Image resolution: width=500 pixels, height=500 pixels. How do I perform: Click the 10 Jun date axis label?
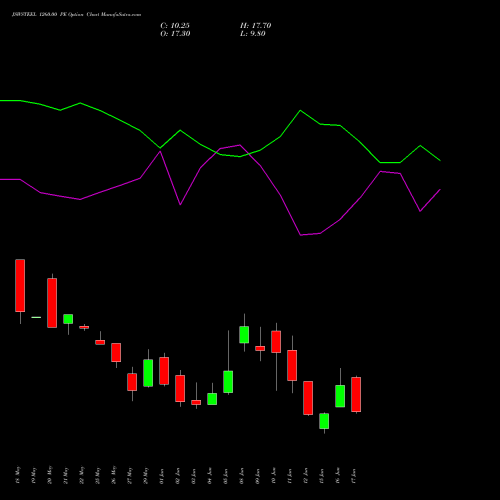[274, 476]
